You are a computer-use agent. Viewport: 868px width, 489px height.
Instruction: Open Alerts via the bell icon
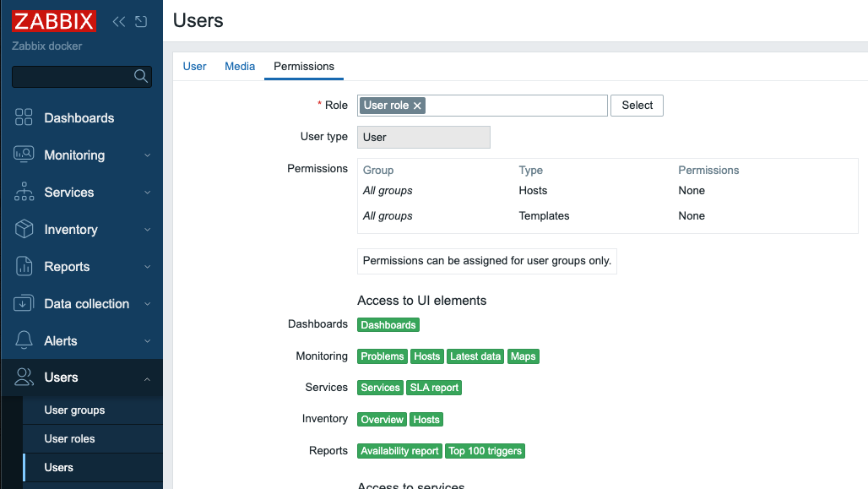[x=23, y=340]
